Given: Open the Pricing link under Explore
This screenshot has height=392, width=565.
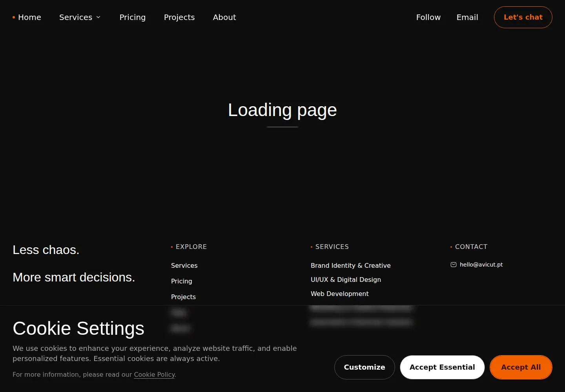Looking at the screenshot, I should (182, 281).
